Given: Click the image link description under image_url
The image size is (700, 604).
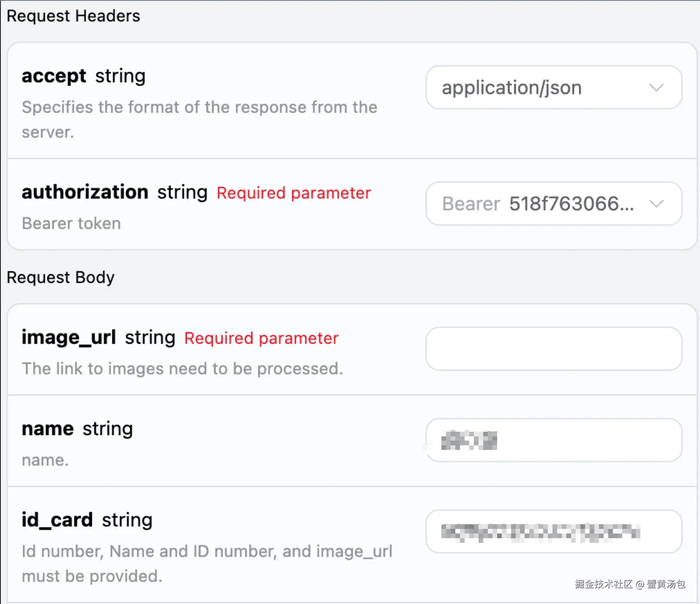Looking at the screenshot, I should click(x=182, y=369).
